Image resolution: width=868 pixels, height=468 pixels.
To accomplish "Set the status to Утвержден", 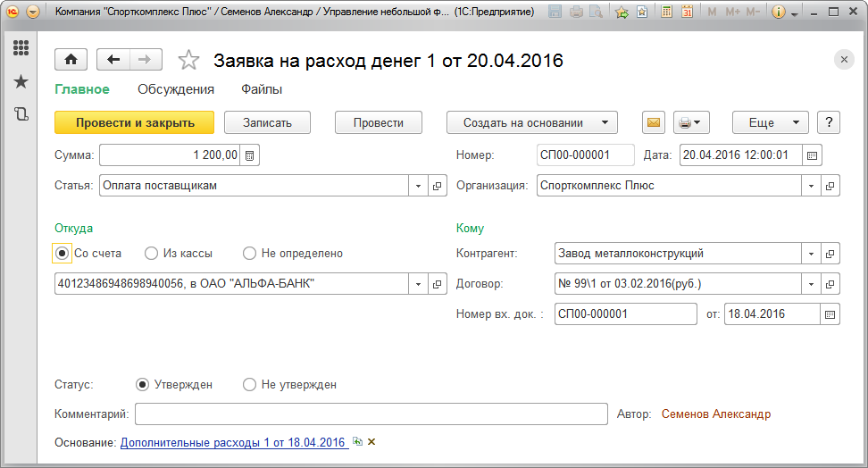I will [142, 384].
